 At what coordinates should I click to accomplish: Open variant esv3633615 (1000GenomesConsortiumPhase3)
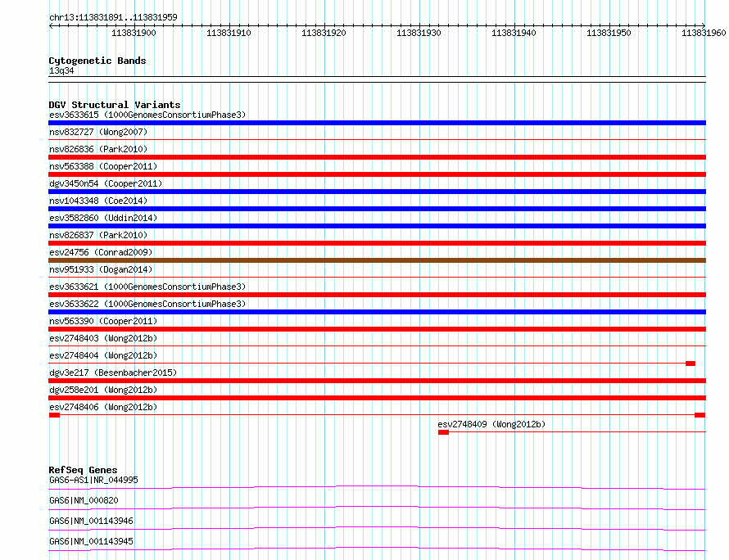click(147, 115)
